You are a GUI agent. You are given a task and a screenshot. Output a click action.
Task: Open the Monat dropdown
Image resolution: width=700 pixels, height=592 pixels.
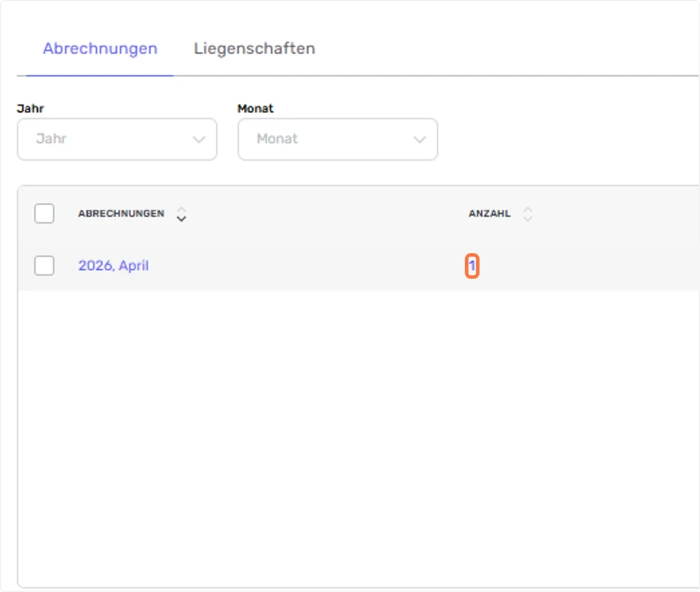coord(338,139)
